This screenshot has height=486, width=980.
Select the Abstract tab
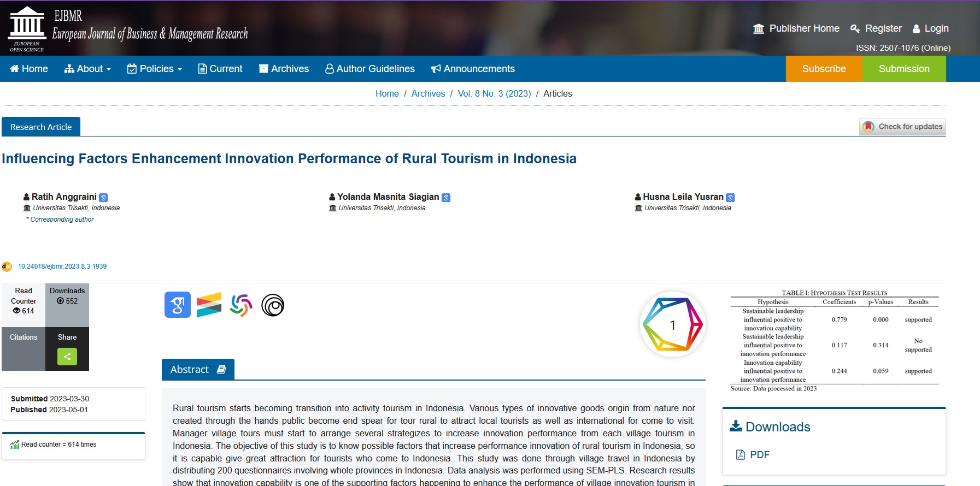198,370
